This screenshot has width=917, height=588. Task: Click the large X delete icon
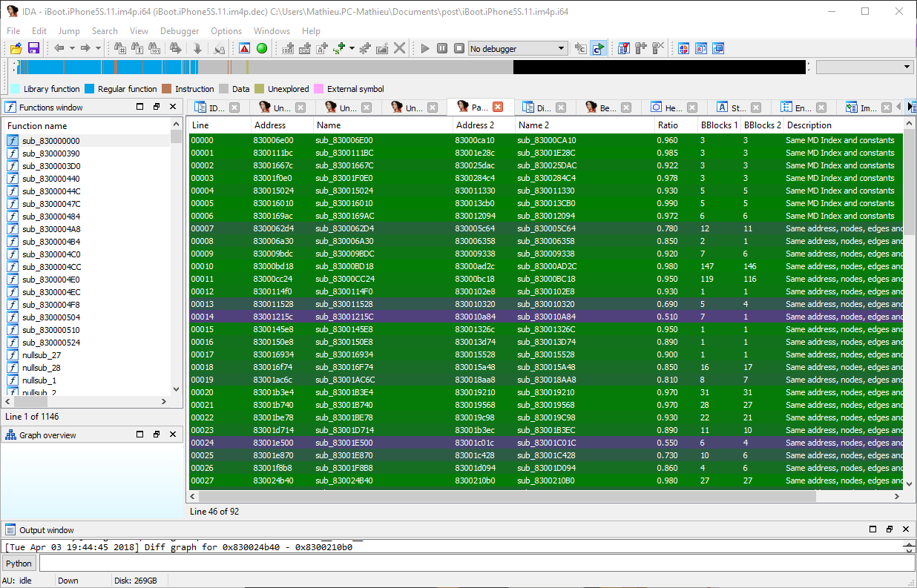pos(400,48)
